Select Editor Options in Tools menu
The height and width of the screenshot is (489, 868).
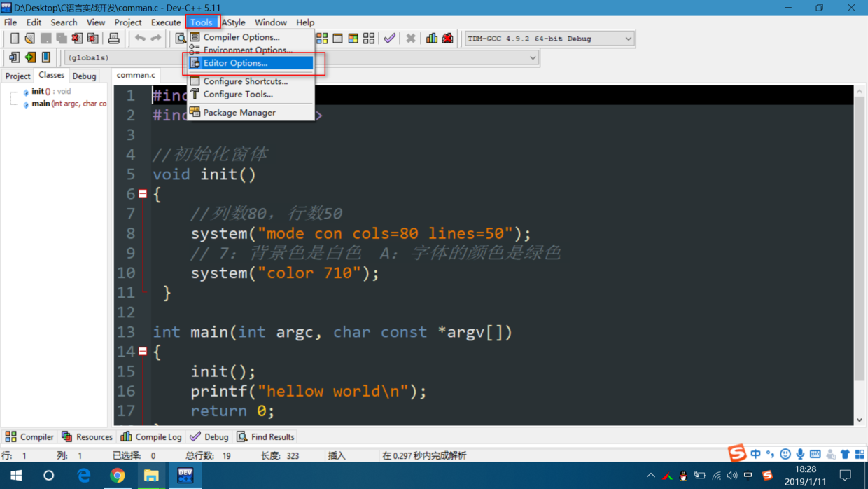click(251, 63)
